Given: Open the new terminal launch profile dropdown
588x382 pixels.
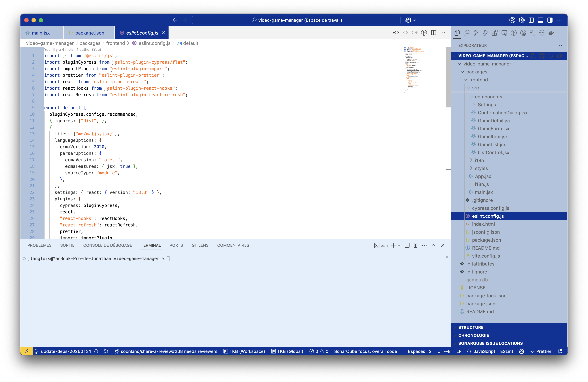Looking at the screenshot, I should point(399,246).
